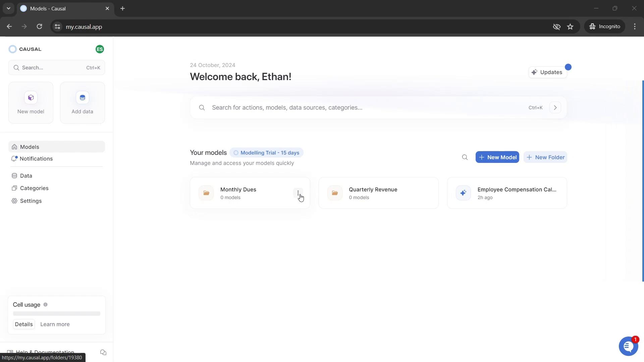Click the three-dot menu on Monthly Dues
This screenshot has width=644, height=362.
[x=298, y=193]
